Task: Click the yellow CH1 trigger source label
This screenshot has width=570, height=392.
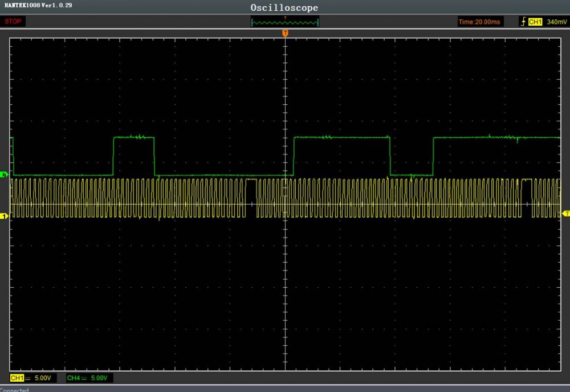Action: click(535, 22)
